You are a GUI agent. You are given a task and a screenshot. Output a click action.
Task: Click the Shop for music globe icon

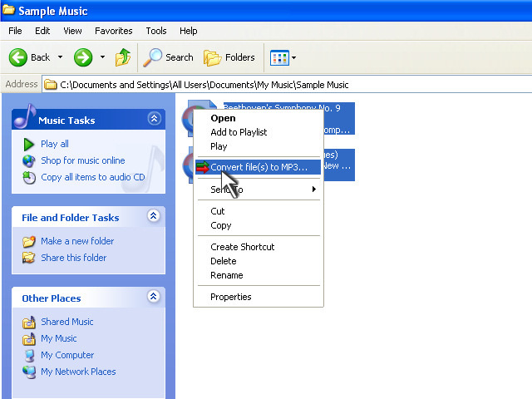(x=29, y=160)
